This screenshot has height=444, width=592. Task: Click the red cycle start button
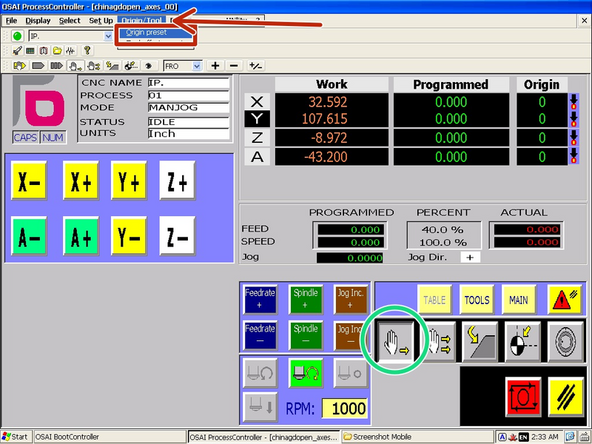[523, 397]
